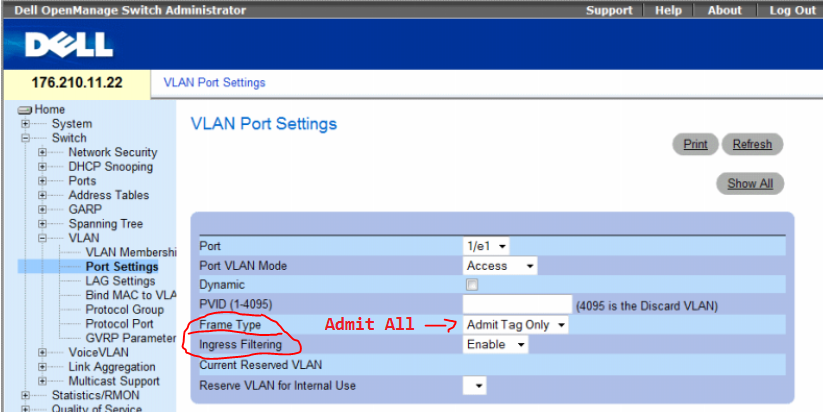Click Log Out
This screenshot has height=412, width=823.
pos(793,10)
